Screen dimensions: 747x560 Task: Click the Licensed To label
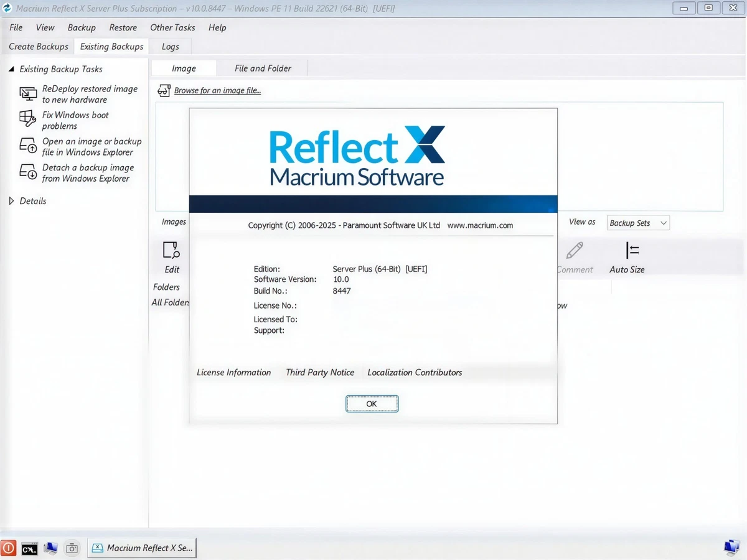[275, 320]
